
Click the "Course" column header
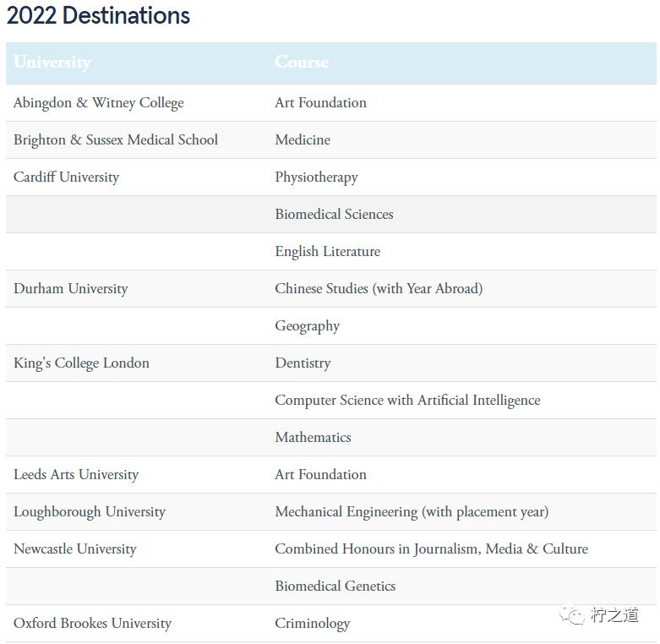(x=302, y=62)
